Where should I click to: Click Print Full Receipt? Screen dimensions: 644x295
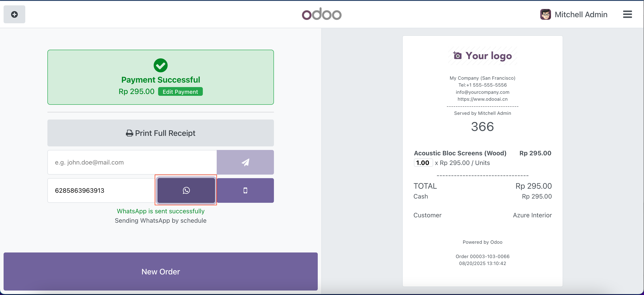point(160,133)
